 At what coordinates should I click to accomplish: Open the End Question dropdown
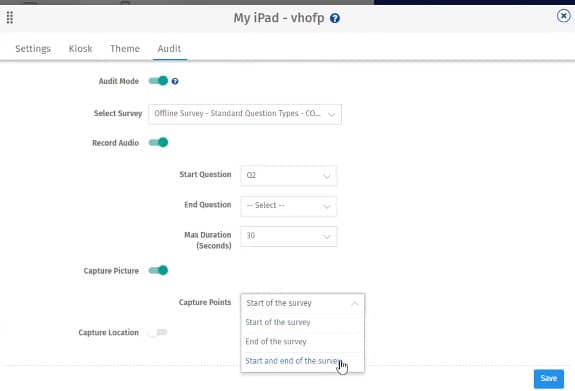(x=288, y=206)
